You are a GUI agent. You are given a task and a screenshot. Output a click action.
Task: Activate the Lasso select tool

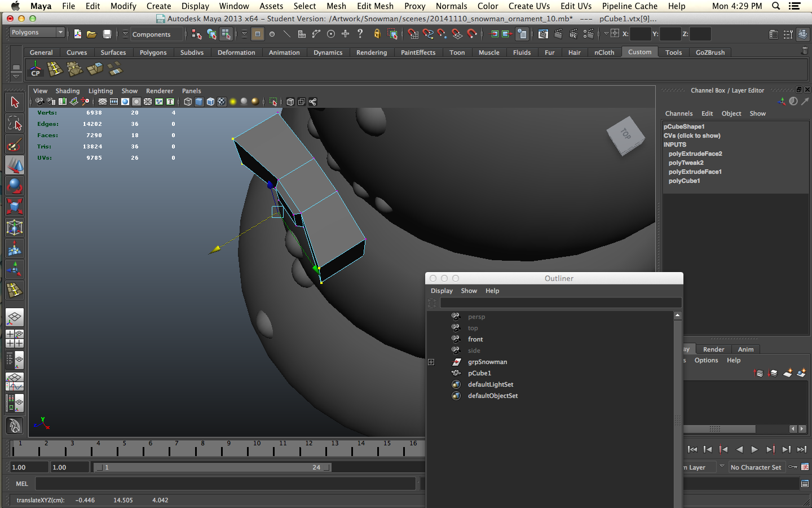click(15, 123)
